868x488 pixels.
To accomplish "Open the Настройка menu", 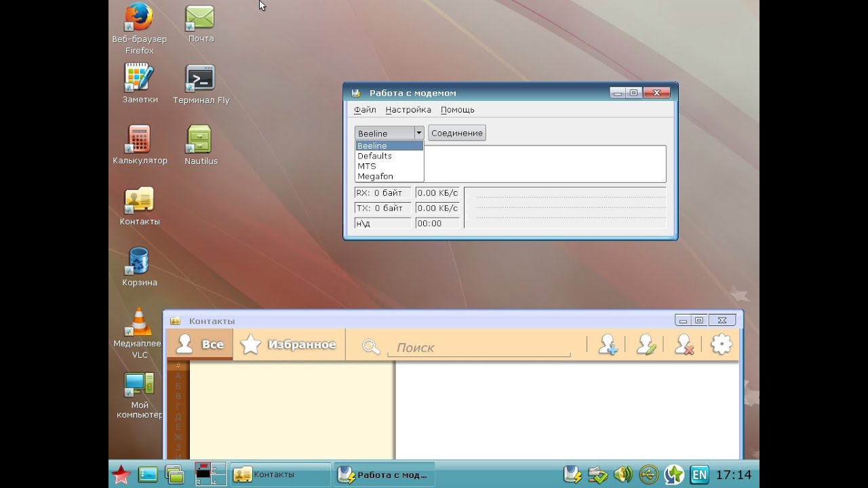I will coord(408,110).
